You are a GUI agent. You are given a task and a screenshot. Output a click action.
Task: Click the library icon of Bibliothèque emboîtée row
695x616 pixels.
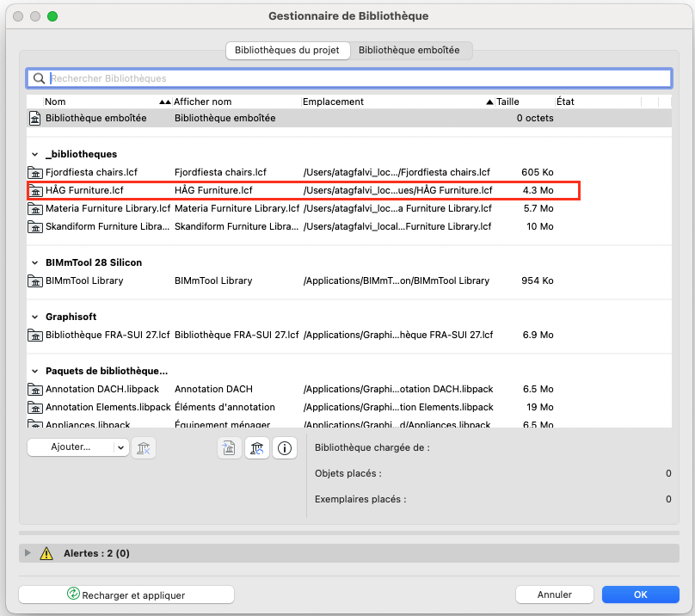34,118
